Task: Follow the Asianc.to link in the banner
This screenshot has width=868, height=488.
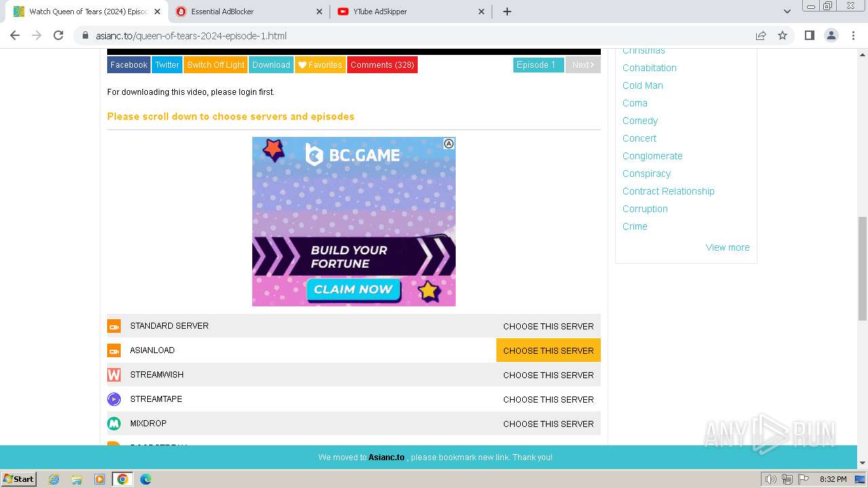Action: 387,457
